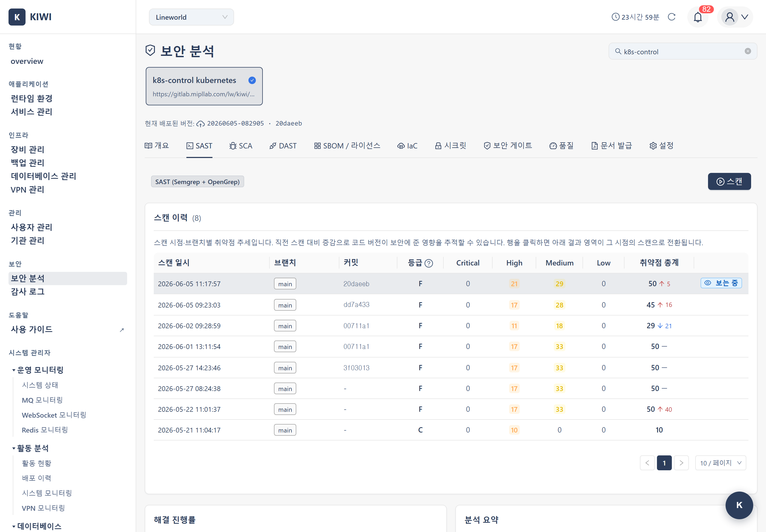Viewport: 766px width, 532px height.
Task: Click commit hash dd7a433
Action: pos(356,305)
